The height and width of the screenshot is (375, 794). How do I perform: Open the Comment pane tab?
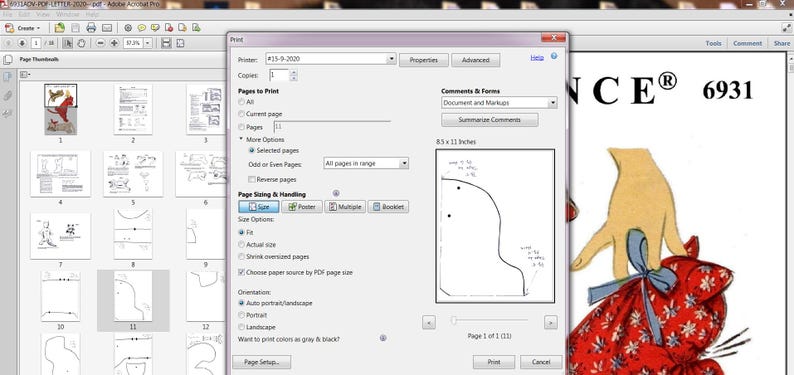747,44
